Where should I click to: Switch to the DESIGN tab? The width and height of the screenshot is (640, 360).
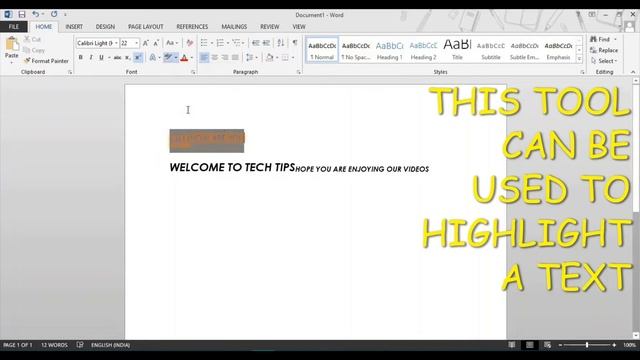[105, 27]
